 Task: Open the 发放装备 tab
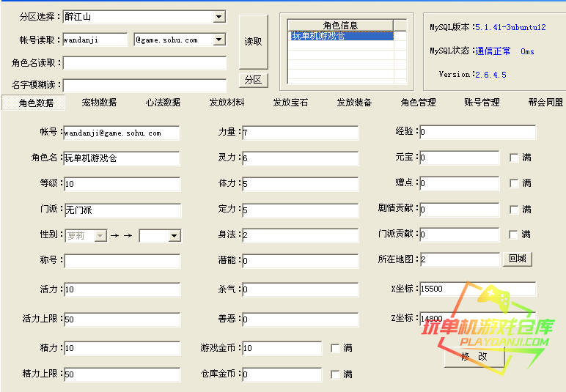coord(354,103)
